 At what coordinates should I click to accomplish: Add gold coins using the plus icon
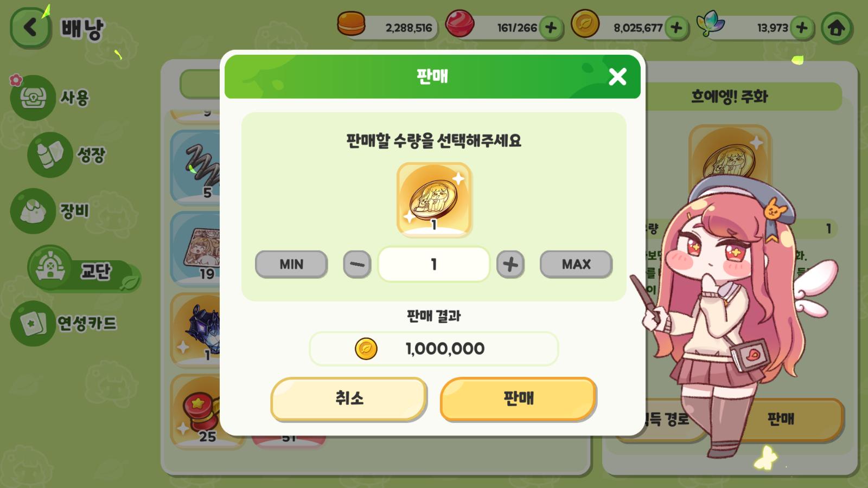click(676, 28)
